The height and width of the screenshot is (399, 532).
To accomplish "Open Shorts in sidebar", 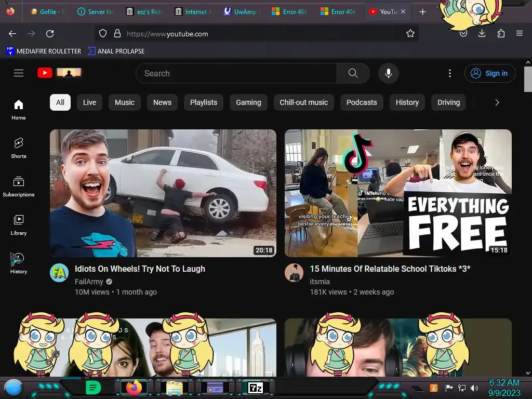I will pyautogui.click(x=19, y=148).
